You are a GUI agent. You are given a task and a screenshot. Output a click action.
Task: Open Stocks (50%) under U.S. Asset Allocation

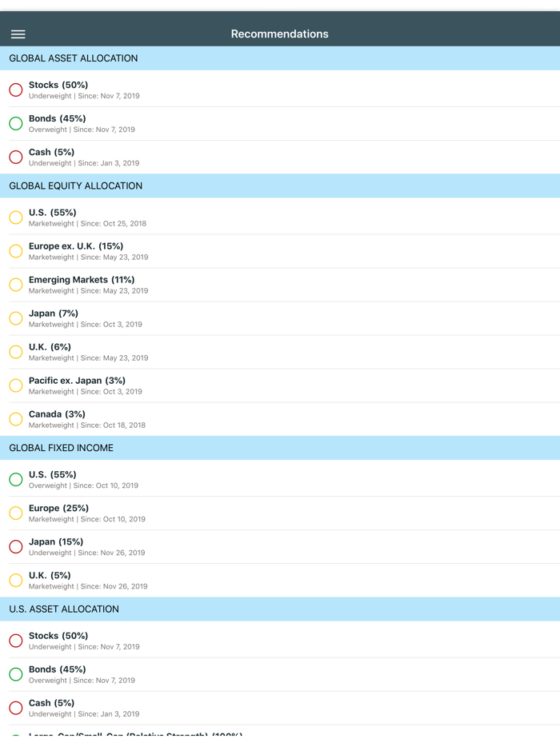click(280, 641)
